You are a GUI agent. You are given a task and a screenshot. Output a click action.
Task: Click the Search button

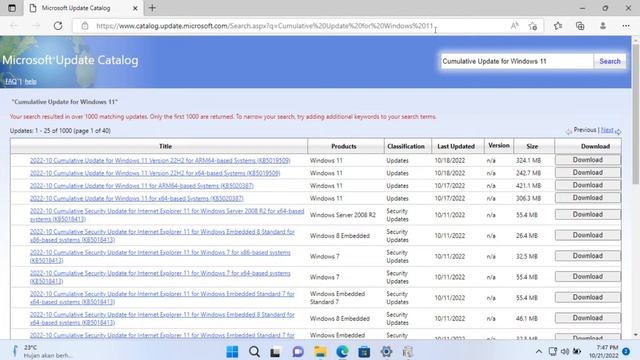(610, 61)
